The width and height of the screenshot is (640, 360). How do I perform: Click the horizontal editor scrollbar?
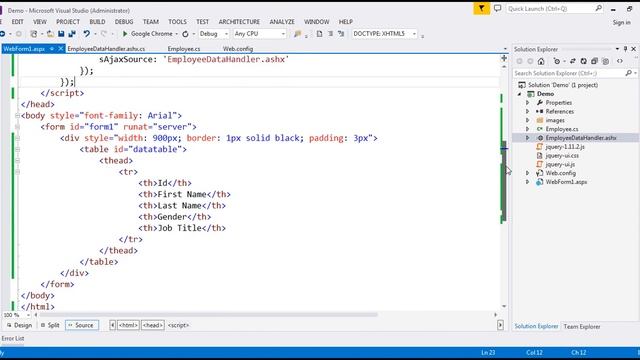(208, 315)
